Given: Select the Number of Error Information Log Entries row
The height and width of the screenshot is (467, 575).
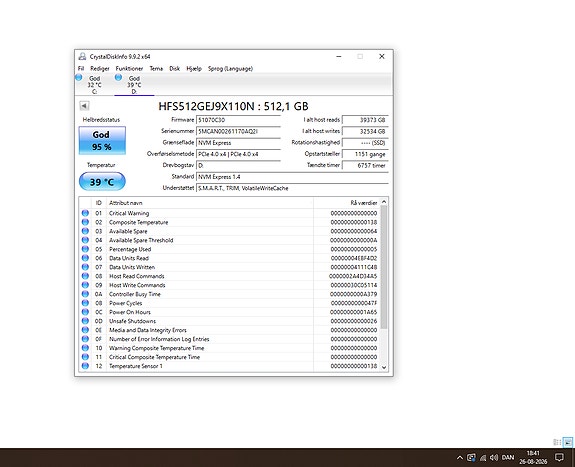Looking at the screenshot, I should [x=230, y=339].
